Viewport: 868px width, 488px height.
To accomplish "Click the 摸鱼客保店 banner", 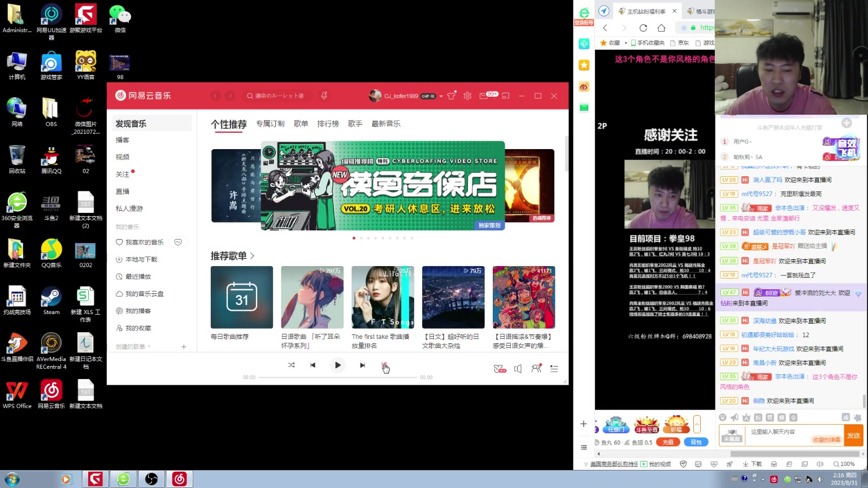I will point(383,185).
